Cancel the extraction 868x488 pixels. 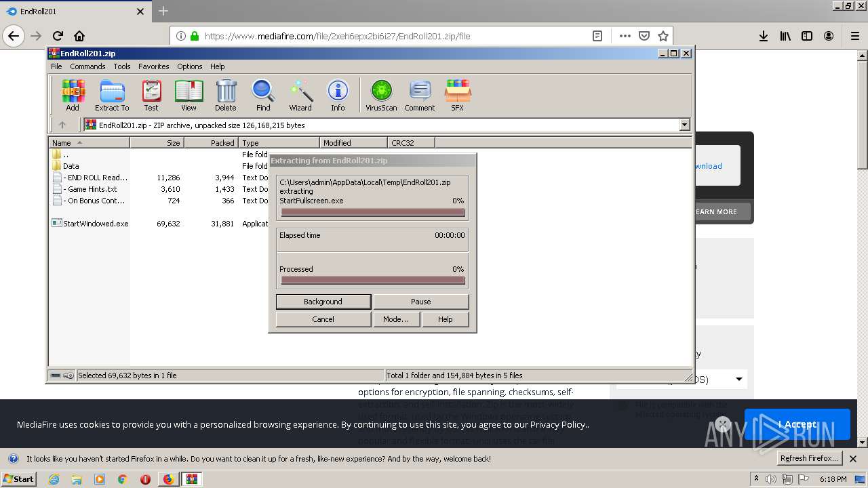[x=323, y=319]
